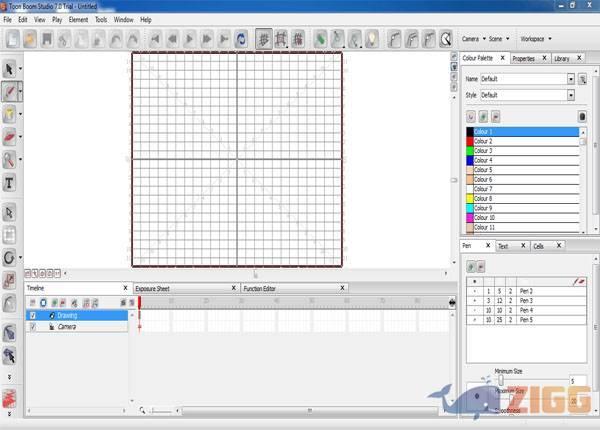Open the Scene dropdown in toolbar
This screenshot has height=430, width=600.
[499, 39]
